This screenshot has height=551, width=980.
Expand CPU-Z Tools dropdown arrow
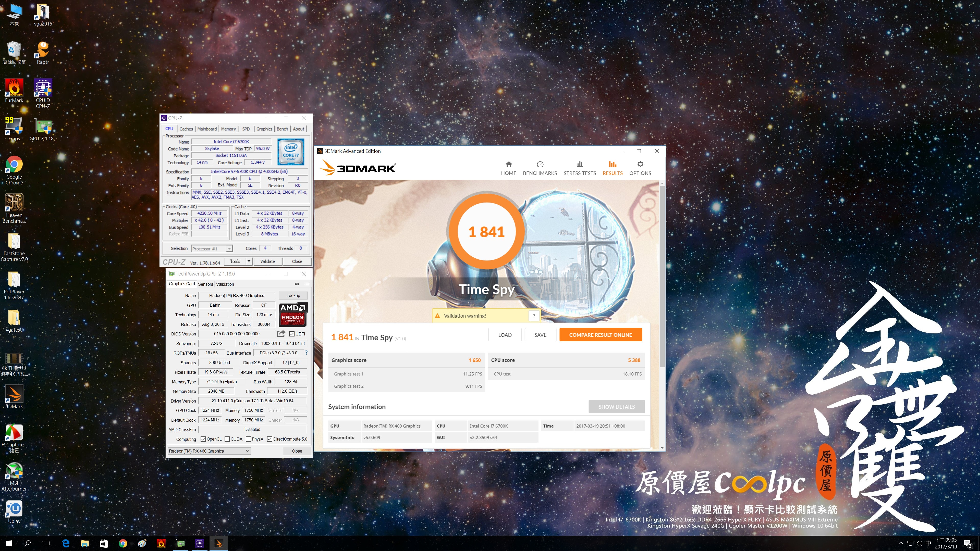[249, 261]
